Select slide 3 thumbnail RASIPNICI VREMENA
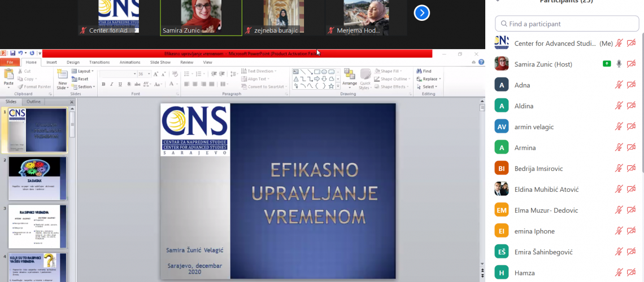The height and width of the screenshot is (282, 644). pos(37,227)
